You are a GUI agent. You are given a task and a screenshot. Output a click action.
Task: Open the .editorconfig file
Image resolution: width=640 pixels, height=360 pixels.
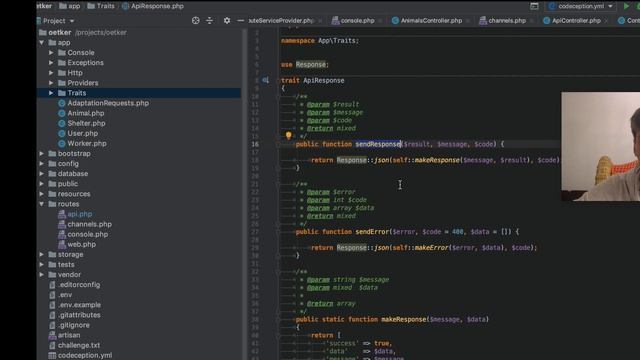[75, 285]
